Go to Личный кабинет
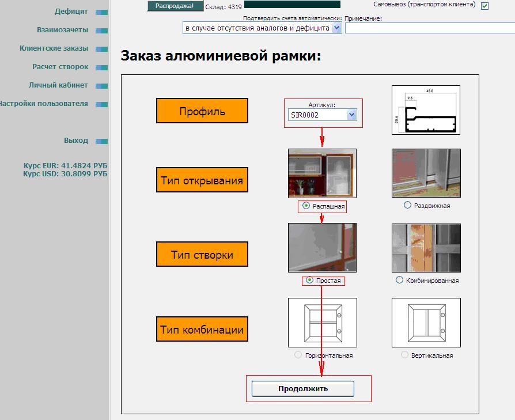The image size is (515, 420). click(58, 85)
